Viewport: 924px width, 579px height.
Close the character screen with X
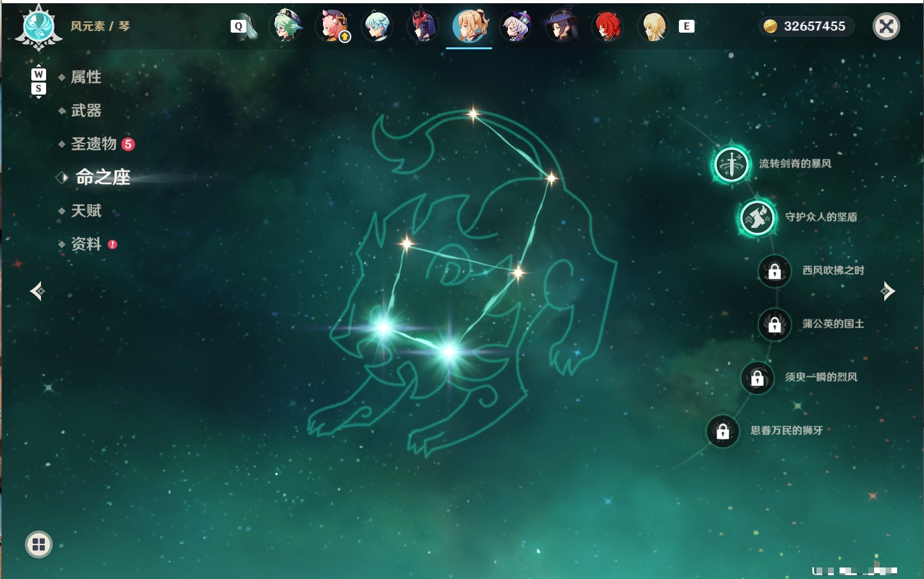(886, 26)
